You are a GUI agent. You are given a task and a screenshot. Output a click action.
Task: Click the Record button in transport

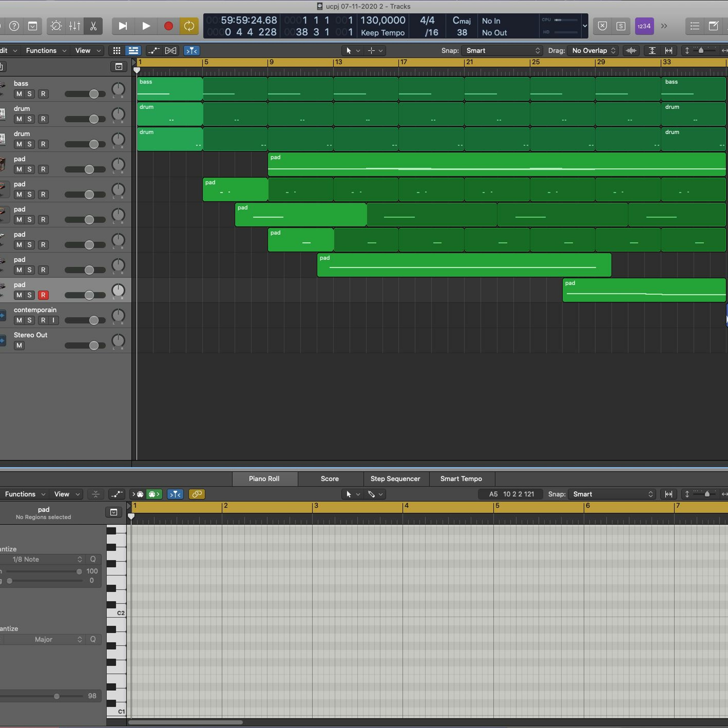pyautogui.click(x=168, y=26)
